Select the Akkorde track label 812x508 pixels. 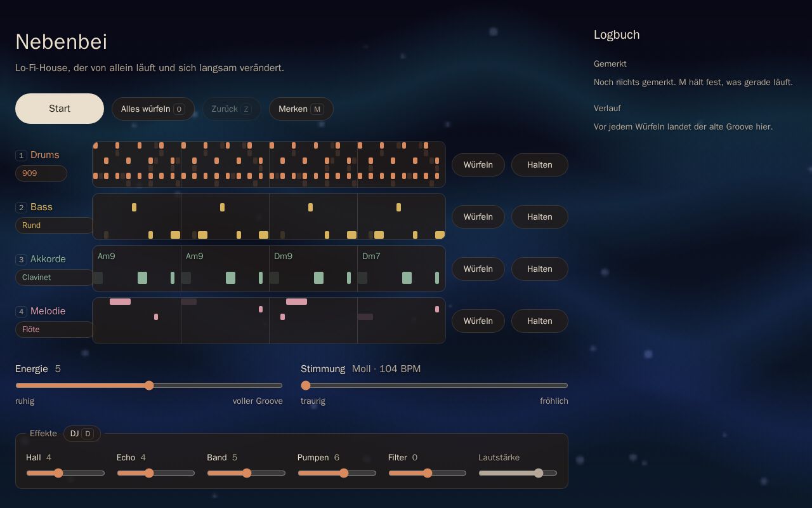click(x=48, y=259)
